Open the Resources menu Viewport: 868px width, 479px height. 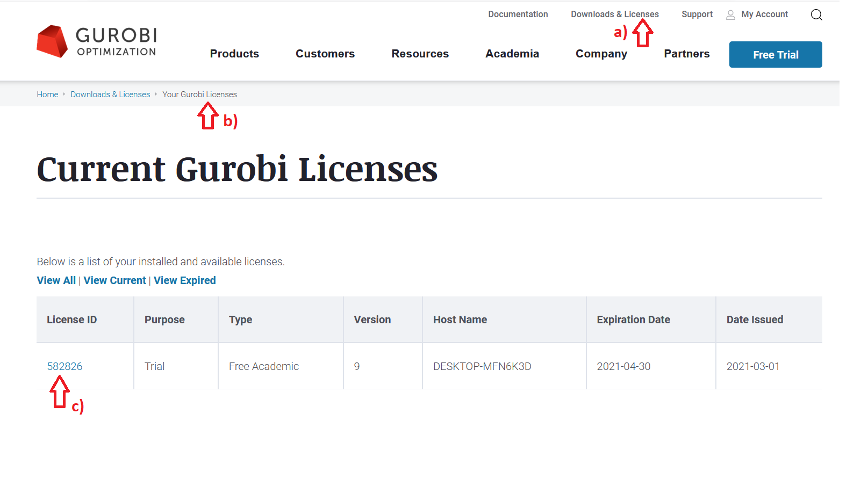[x=420, y=54]
